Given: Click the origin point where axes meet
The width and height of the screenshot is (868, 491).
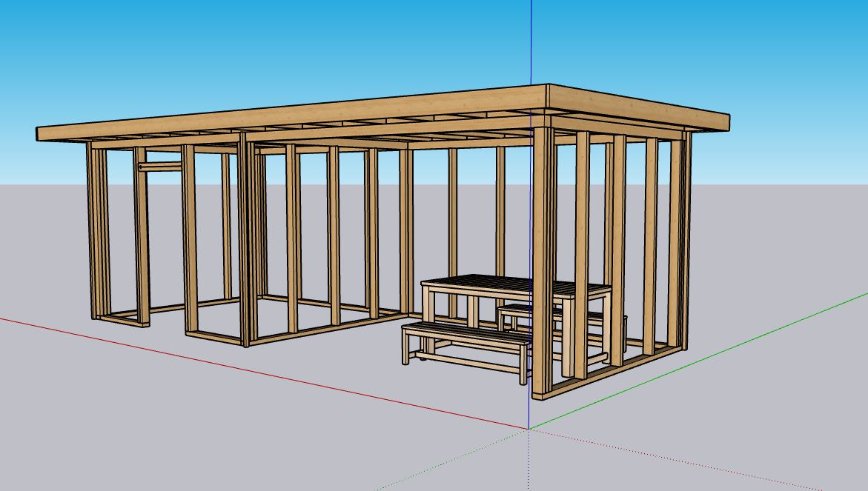Looking at the screenshot, I should pyautogui.click(x=529, y=428).
